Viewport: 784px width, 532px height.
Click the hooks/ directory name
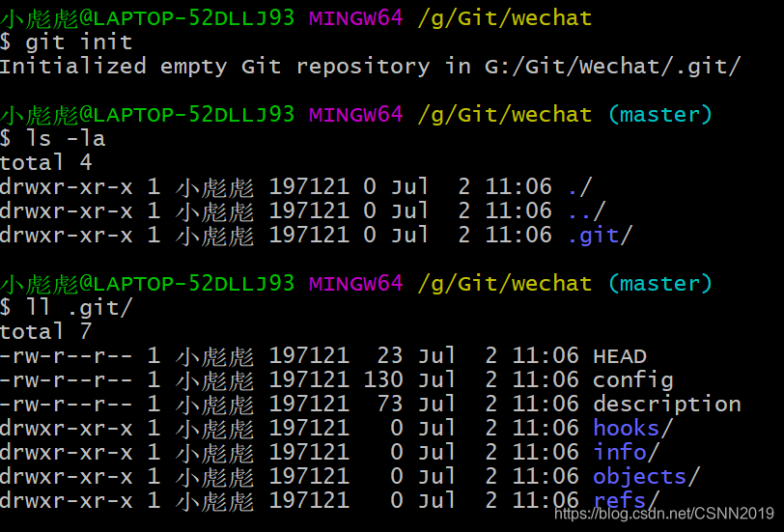coord(633,429)
